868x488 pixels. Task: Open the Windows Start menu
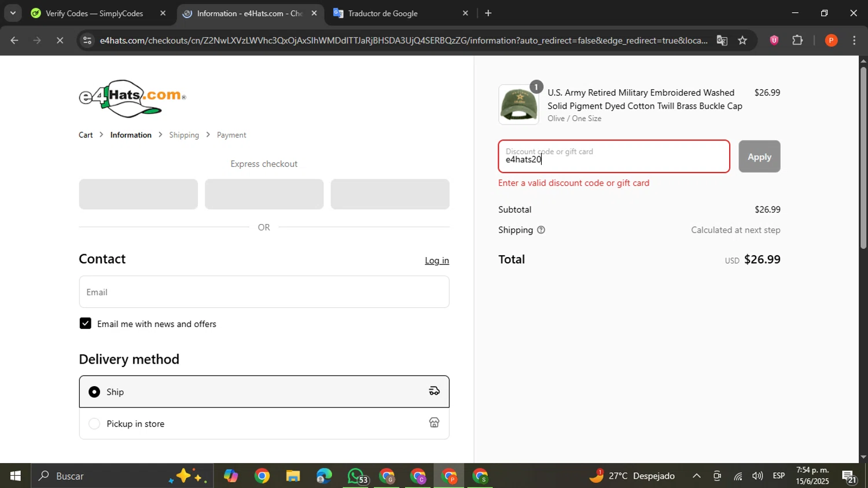click(15, 476)
